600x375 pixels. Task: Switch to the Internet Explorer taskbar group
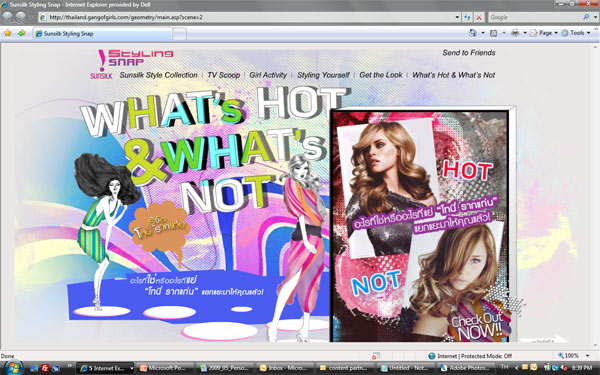pyautogui.click(x=106, y=368)
